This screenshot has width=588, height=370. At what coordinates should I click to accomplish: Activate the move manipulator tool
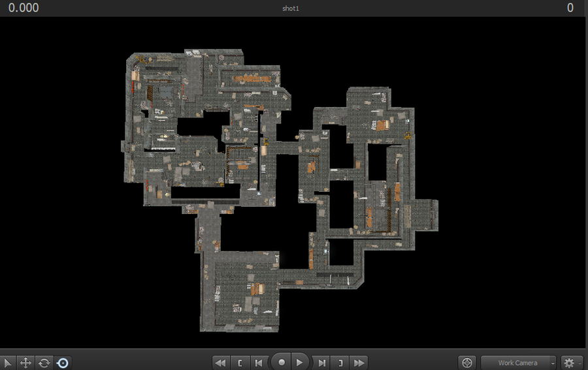click(25, 362)
